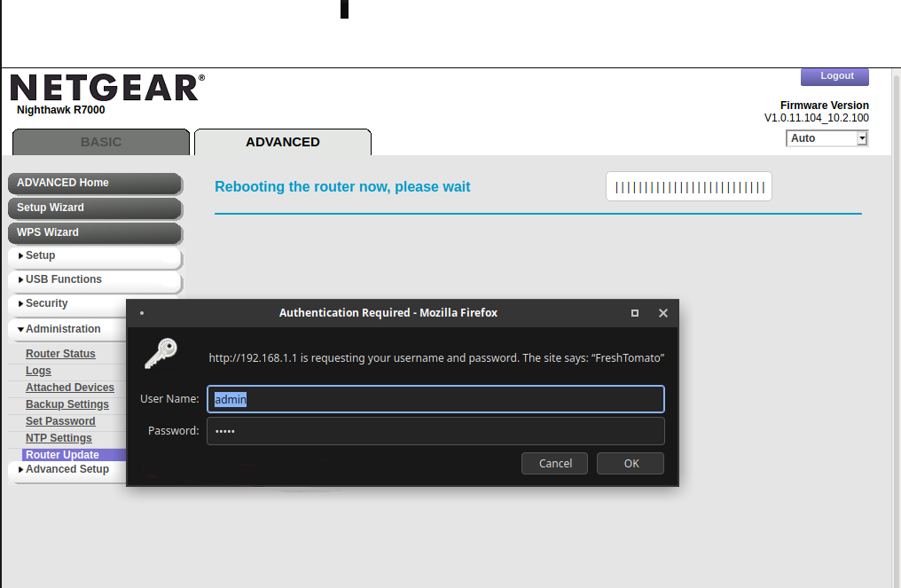Click the reboot progress bar
Viewport: 901px width, 588px height.
coord(689,187)
